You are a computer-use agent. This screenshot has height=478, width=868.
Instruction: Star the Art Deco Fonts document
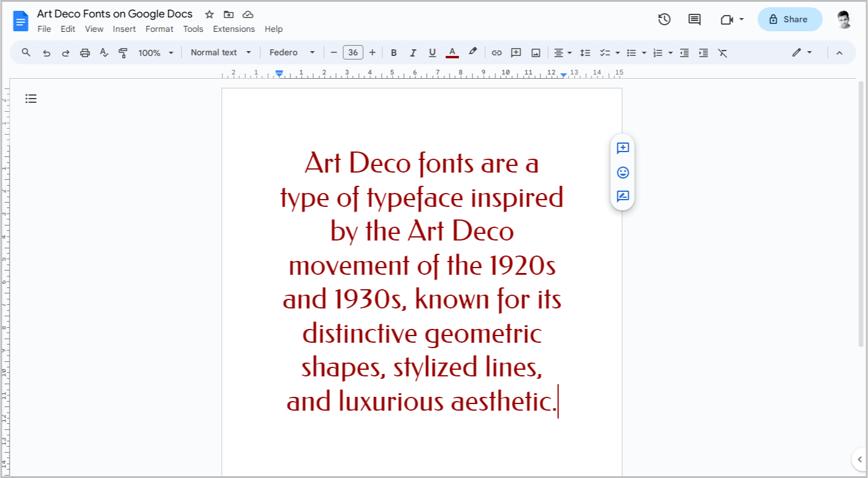(x=209, y=14)
